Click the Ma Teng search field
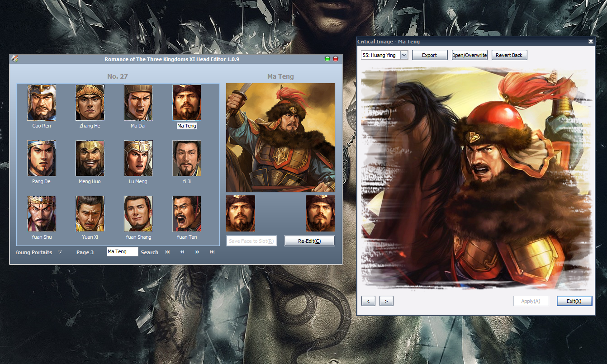This screenshot has width=607, height=364. (123, 251)
